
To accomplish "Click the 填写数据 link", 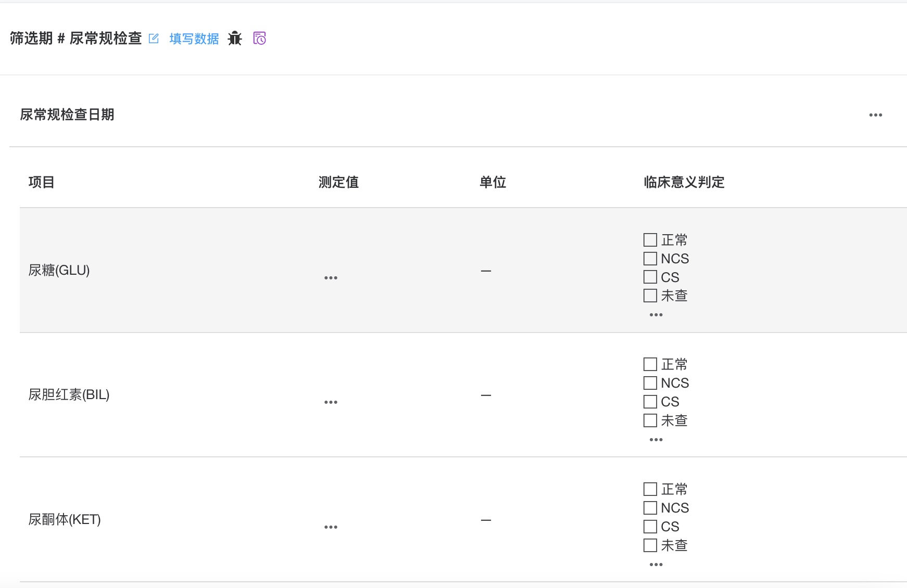I will 194,39.
